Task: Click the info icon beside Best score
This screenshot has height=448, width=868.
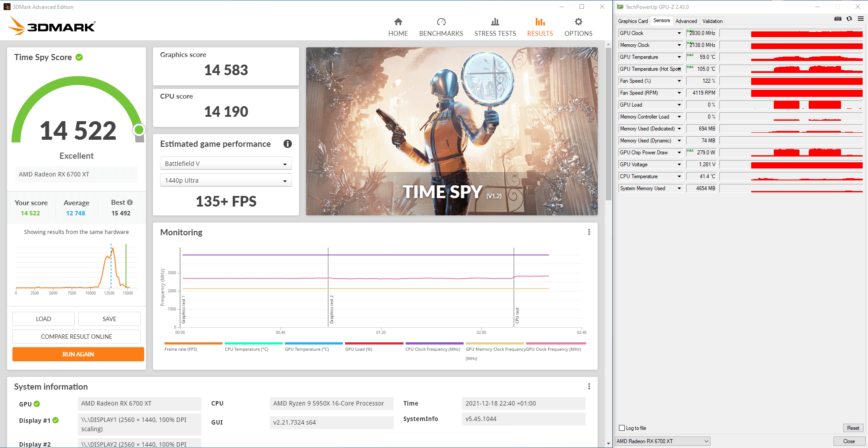Action: [x=130, y=202]
